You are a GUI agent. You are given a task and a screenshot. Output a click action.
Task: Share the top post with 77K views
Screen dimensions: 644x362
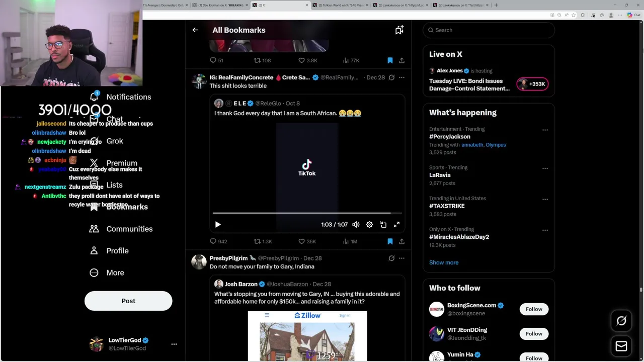pyautogui.click(x=401, y=60)
